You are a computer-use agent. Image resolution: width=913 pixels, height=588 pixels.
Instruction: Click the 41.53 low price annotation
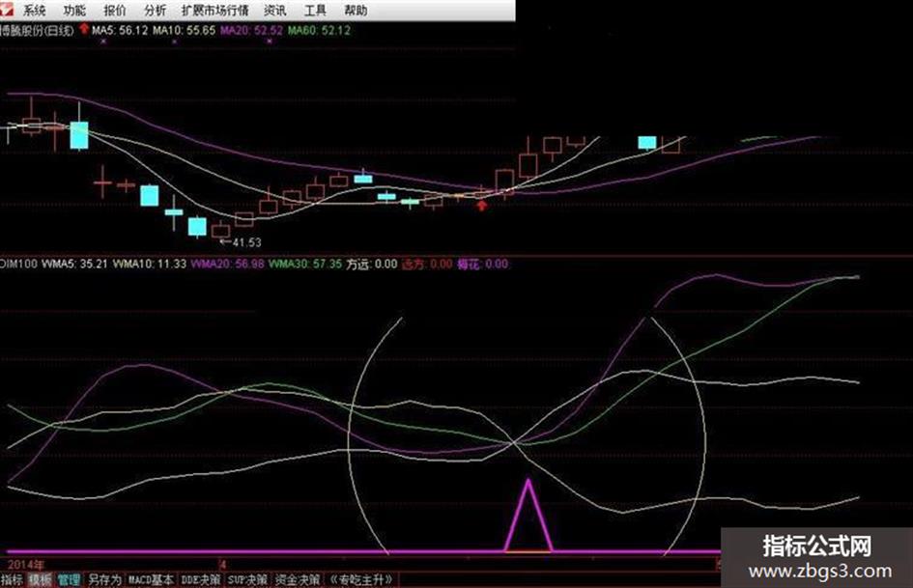point(247,242)
